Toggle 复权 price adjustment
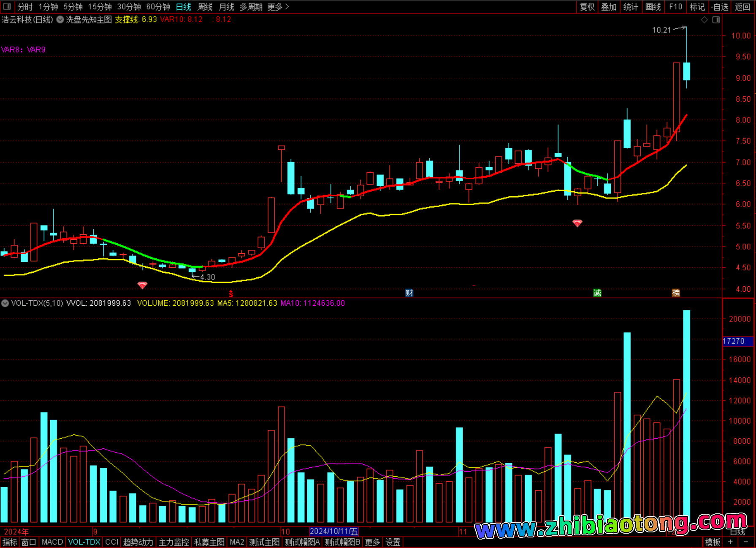 pyautogui.click(x=587, y=7)
